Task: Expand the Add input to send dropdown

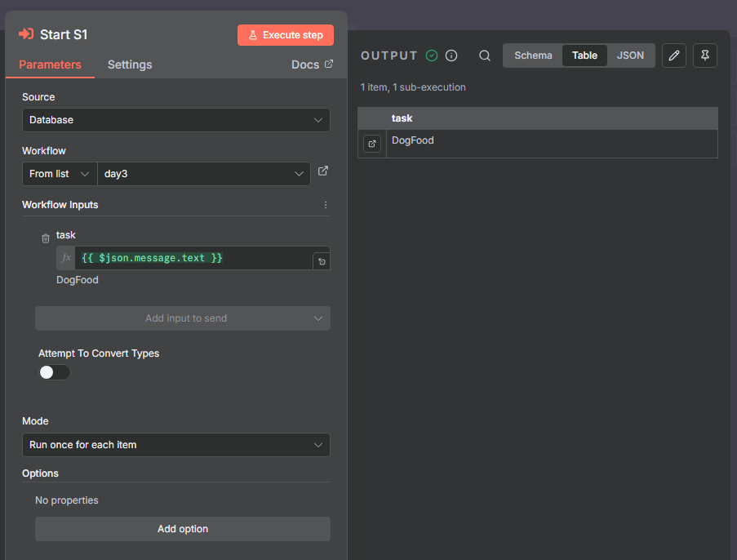Action: point(182,318)
